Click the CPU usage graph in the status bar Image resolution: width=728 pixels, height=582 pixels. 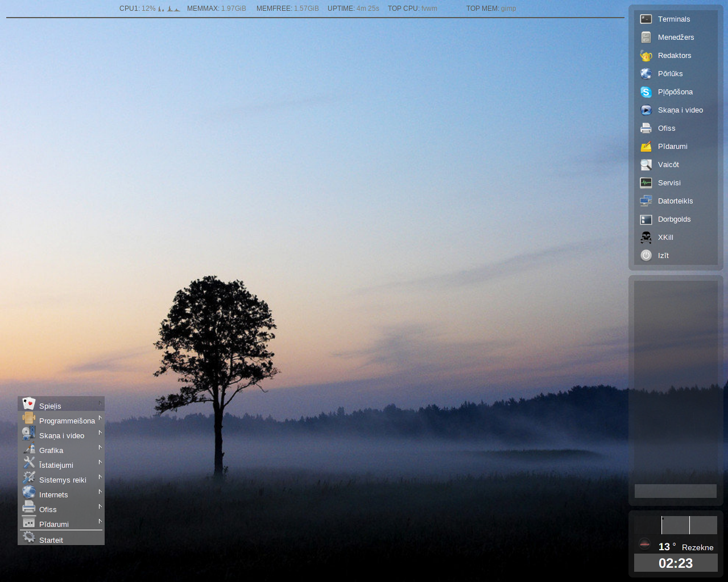(169, 9)
